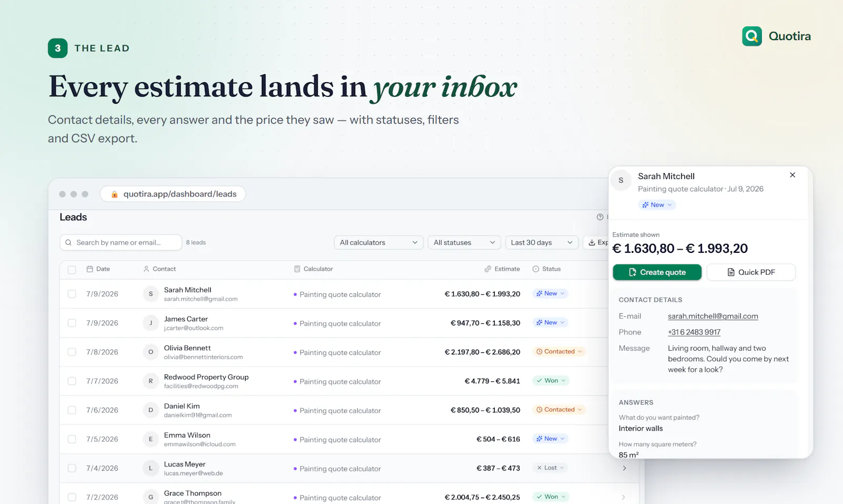The width and height of the screenshot is (843, 504).
Task: Click the lock icon in address bar
Action: point(114,194)
